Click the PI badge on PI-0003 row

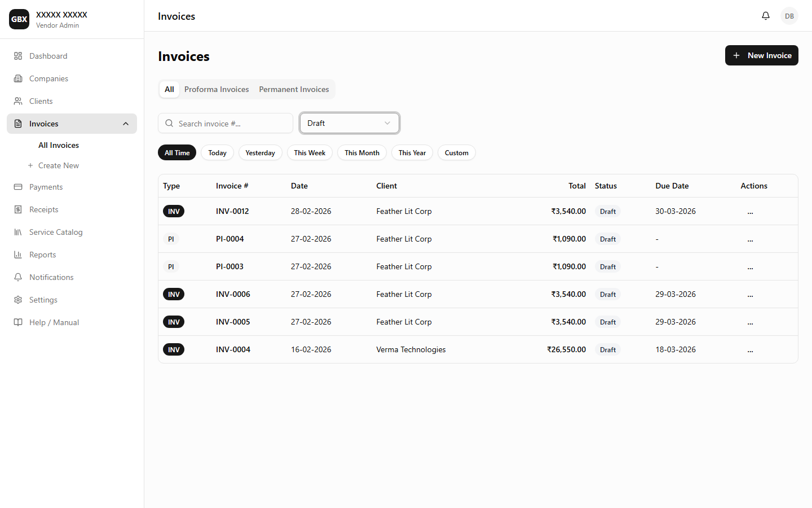(171, 266)
